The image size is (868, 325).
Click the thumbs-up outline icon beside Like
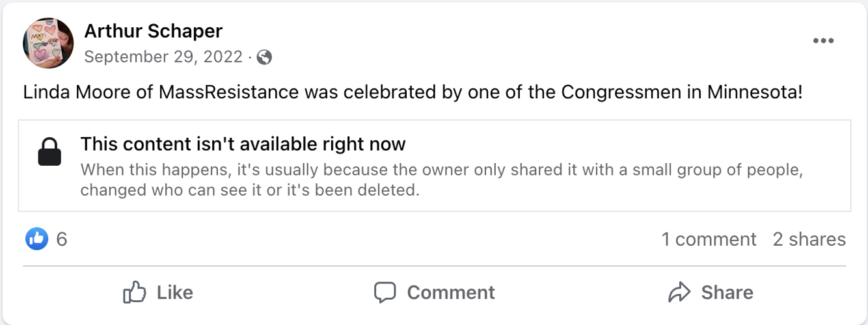pyautogui.click(x=134, y=292)
